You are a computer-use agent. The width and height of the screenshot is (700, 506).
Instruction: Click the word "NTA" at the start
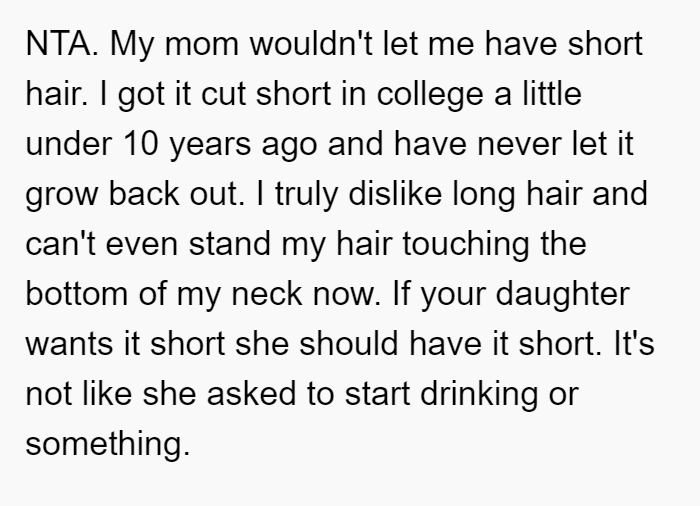point(58,44)
